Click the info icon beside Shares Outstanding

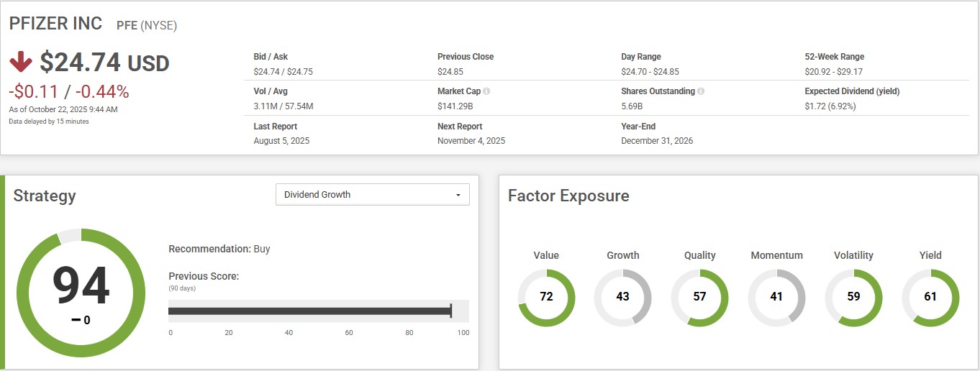pos(701,92)
